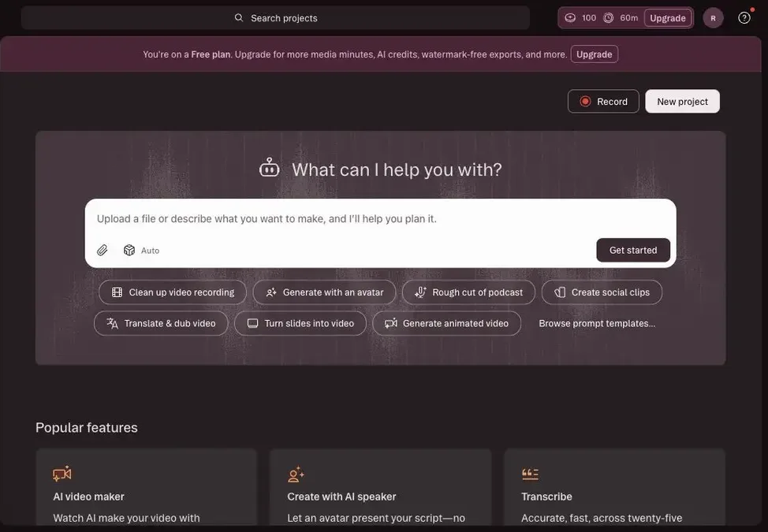The image size is (768, 532).
Task: Attach a file with paperclip icon
Action: coord(102,250)
